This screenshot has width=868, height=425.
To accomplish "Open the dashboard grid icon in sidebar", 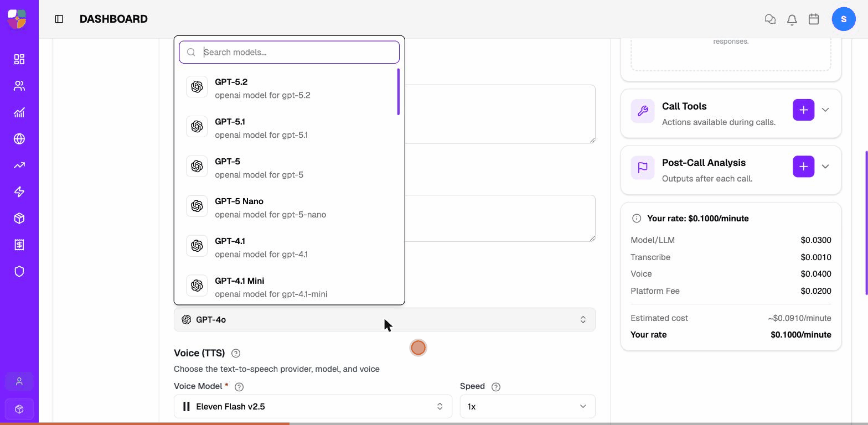I will pyautogui.click(x=19, y=59).
